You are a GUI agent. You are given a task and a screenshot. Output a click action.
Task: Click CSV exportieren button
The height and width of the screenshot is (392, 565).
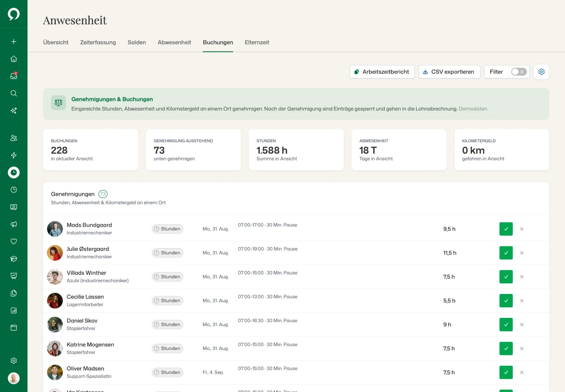(x=449, y=72)
